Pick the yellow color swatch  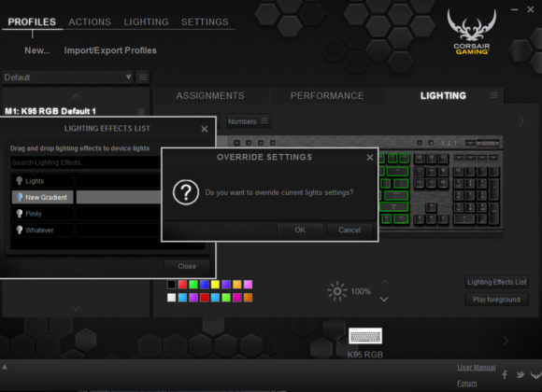point(215,285)
